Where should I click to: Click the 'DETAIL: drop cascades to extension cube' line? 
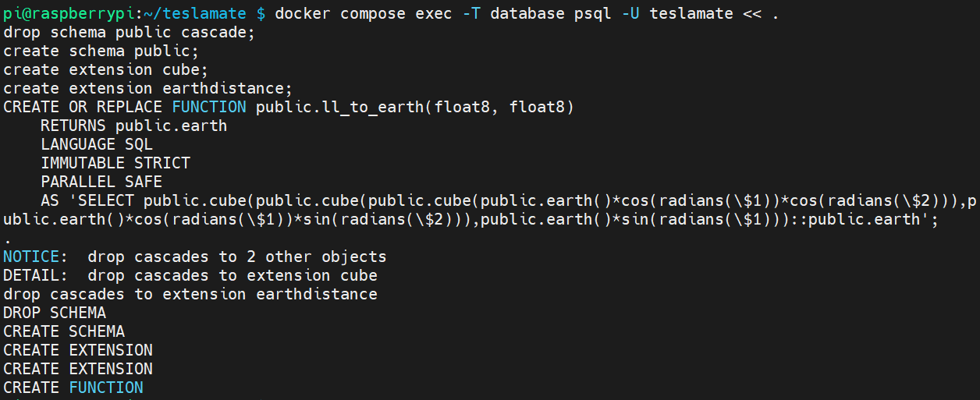pyautogui.click(x=190, y=275)
